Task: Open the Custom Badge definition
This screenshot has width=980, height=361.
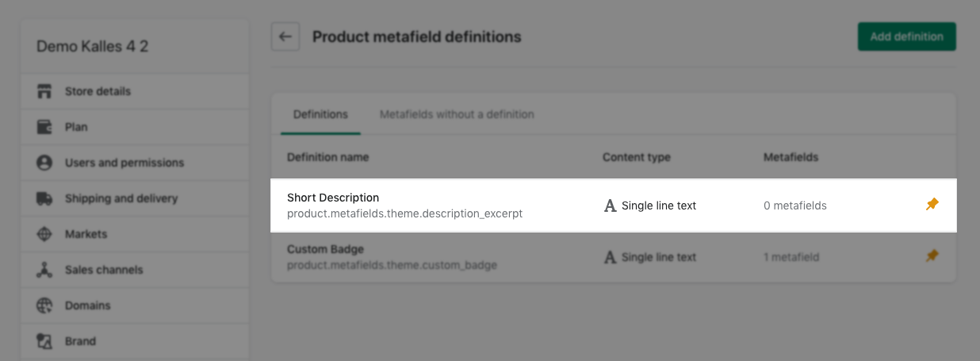Action: coord(614,256)
